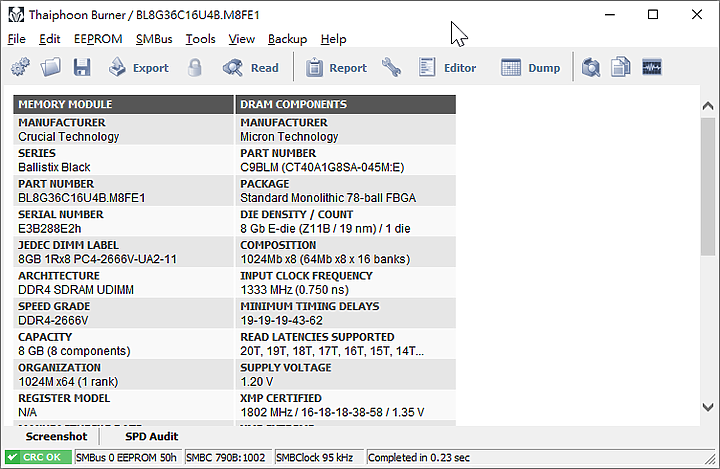
Task: Select the Ballistix Black series value
Action: pos(54,167)
